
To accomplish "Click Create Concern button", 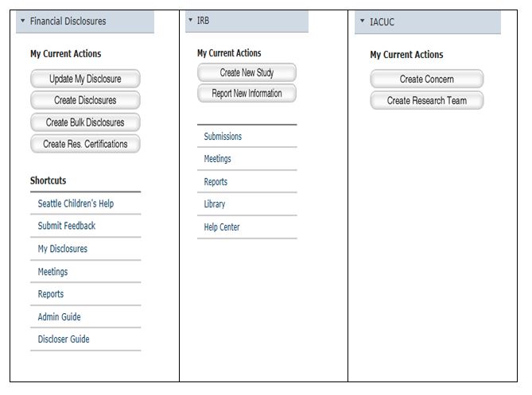I will coord(427,79).
